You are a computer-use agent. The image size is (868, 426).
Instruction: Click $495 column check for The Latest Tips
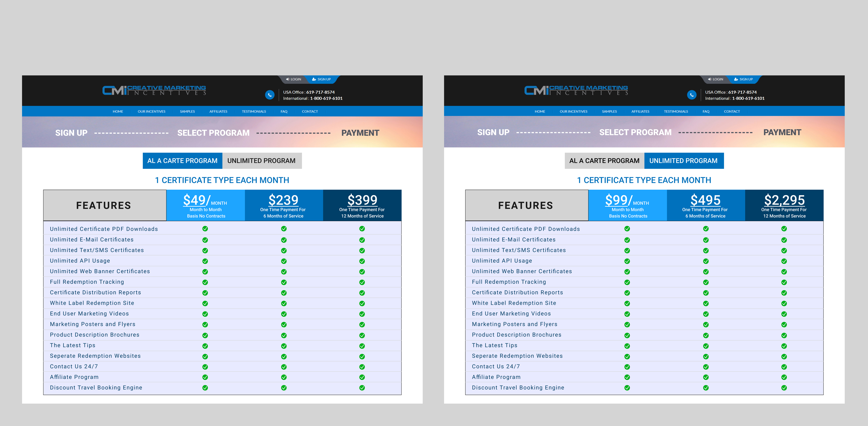[x=706, y=346]
